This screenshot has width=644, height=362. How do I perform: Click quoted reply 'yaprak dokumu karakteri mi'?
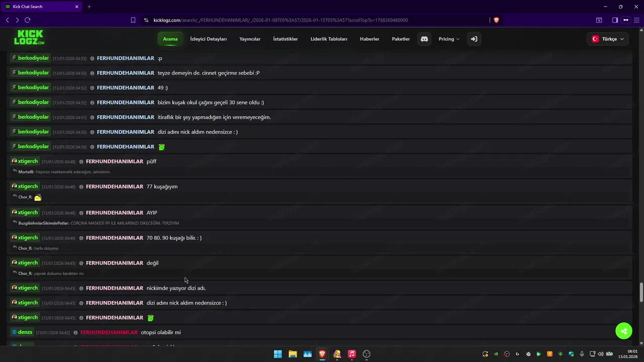point(59,274)
